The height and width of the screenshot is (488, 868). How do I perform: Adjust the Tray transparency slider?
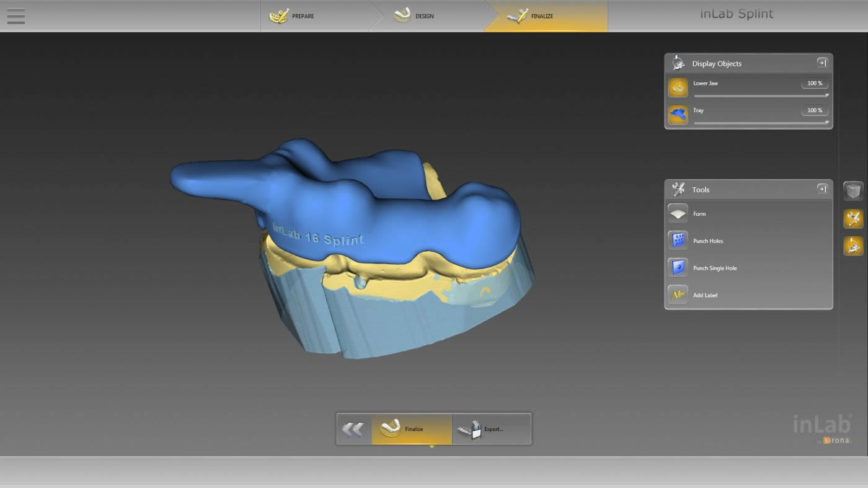(x=761, y=123)
